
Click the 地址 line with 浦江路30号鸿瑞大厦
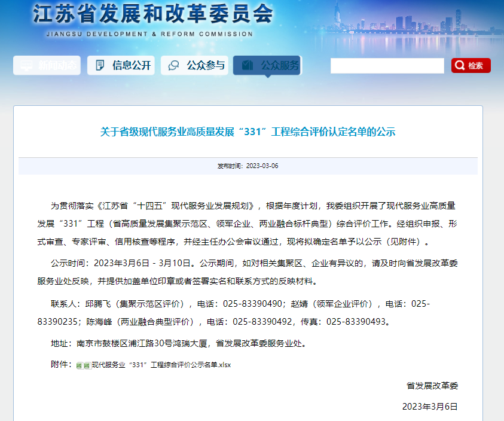click(179, 343)
